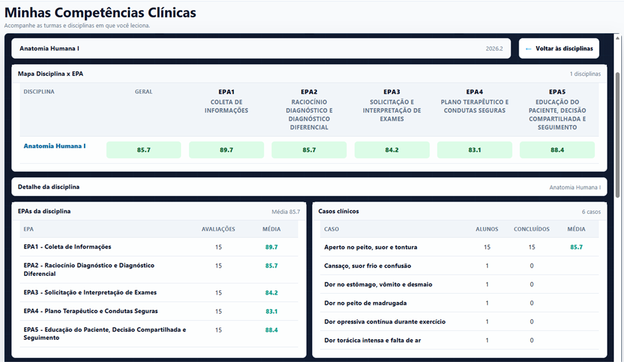This screenshot has width=624, height=364.
Task: Select the EPA3 score cell 84.2 in the map
Action: point(392,150)
